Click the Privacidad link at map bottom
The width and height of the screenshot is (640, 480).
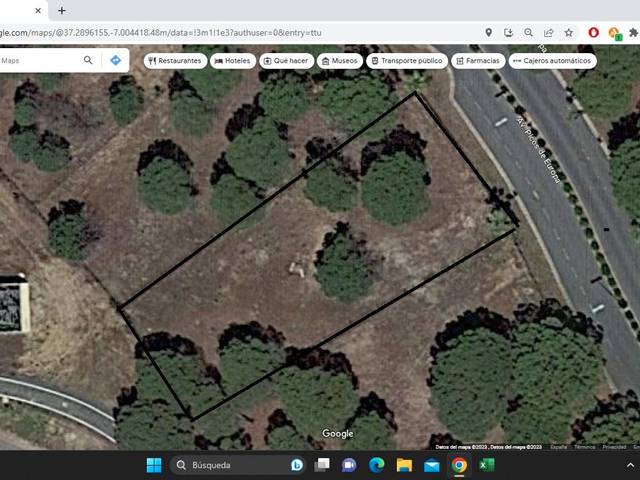click(614, 447)
